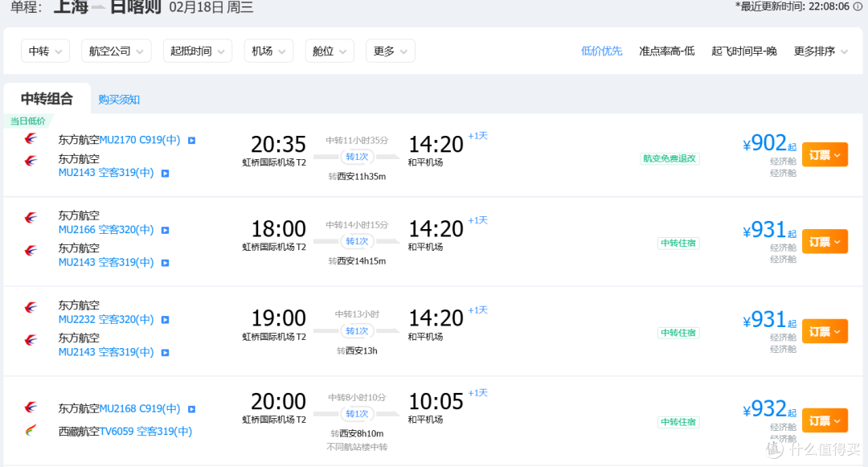The image size is (868, 467).
Task: Open the 舱位 filter dropdown
Action: [330, 51]
